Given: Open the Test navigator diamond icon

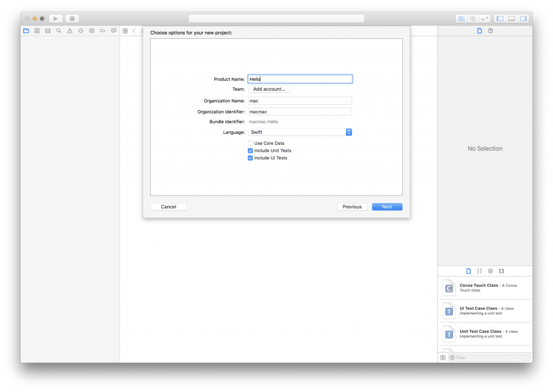Looking at the screenshot, I should pos(81,31).
